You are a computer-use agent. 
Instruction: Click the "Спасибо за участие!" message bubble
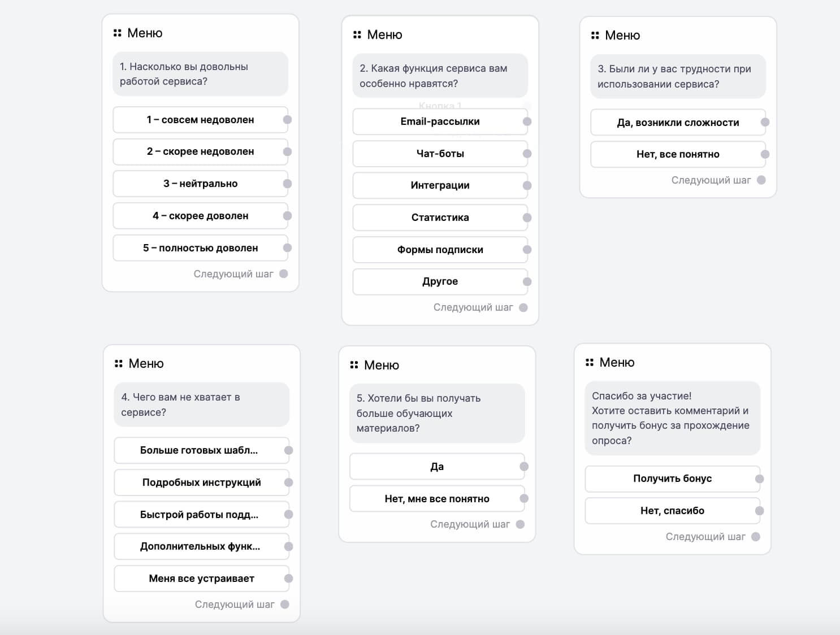[673, 418]
